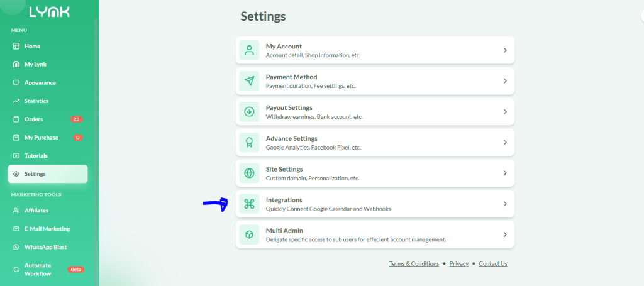This screenshot has height=286, width=644.
Task: Expand My Account using its chevron arrow
Action: pos(505,50)
